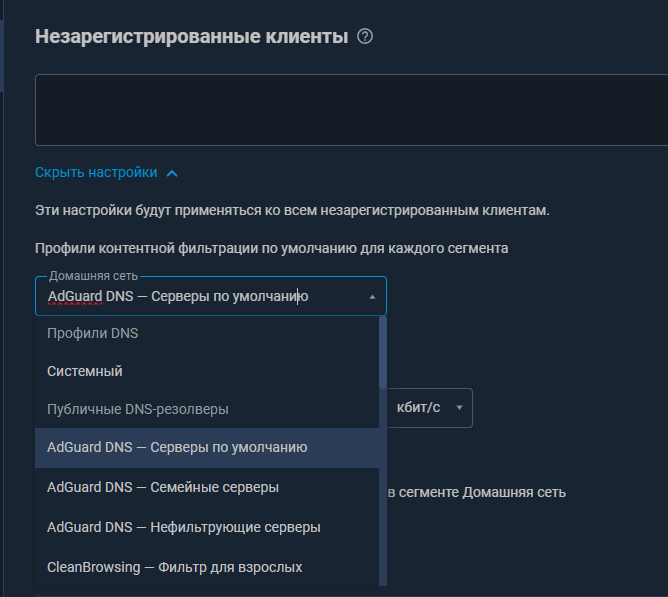Click the Публичные DNS-резолверы group header
The width and height of the screenshot is (668, 597).
[x=138, y=410]
